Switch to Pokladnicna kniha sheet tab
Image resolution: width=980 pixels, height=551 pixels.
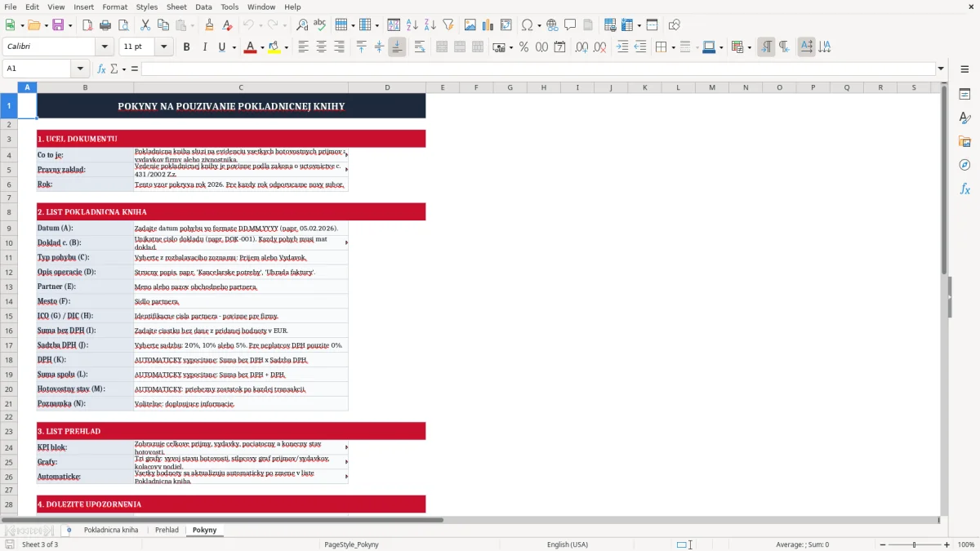coord(111,530)
